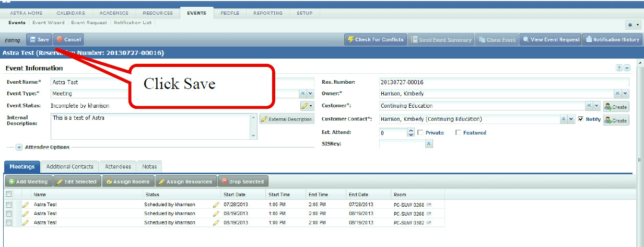Check the Featured checkbox
The height and width of the screenshot is (247, 644).
pyautogui.click(x=458, y=133)
